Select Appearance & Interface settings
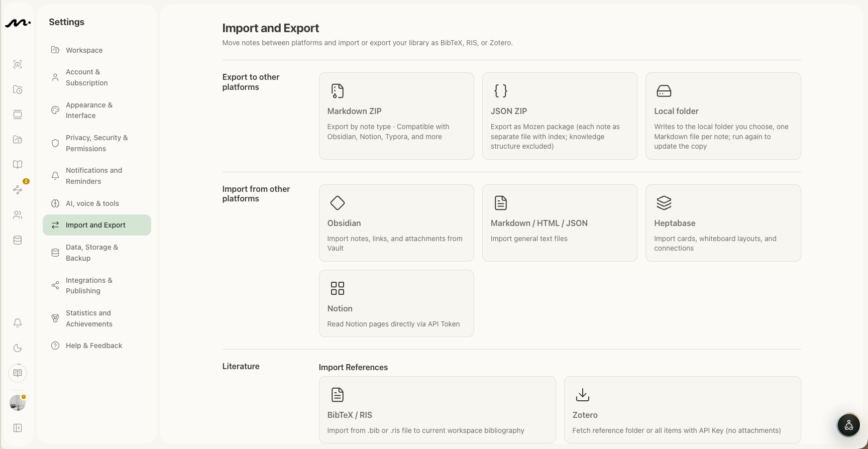This screenshot has height=449, width=868. [x=97, y=110]
